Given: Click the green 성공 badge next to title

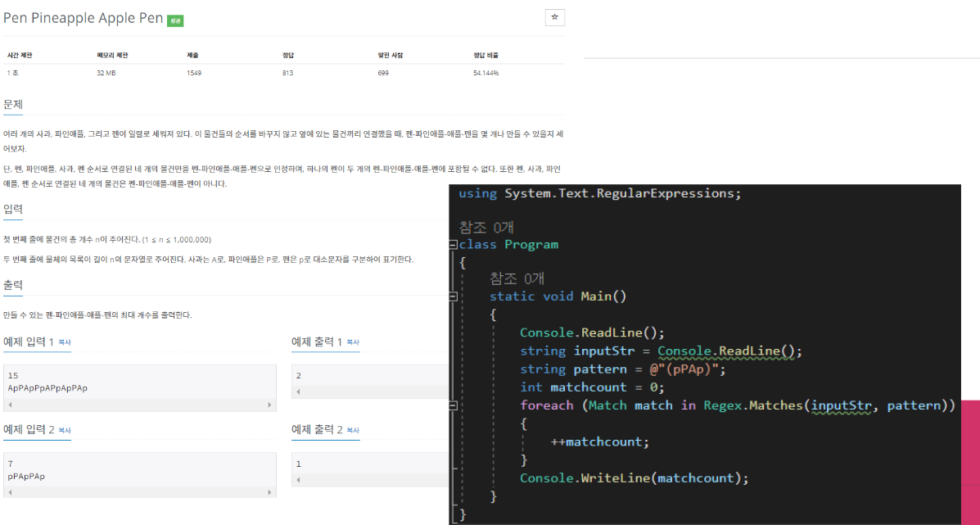Looking at the screenshot, I should point(175,20).
